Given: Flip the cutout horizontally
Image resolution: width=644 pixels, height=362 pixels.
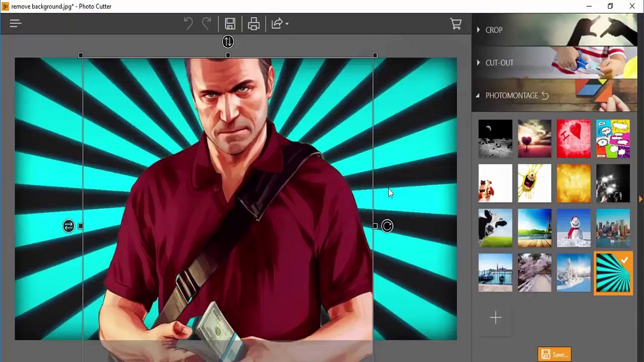Looking at the screenshot, I should (x=68, y=226).
